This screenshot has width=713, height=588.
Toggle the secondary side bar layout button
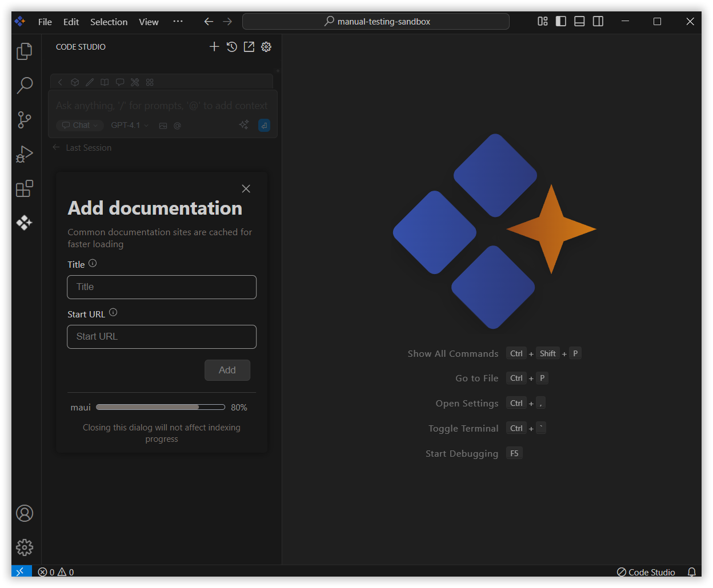[598, 21]
